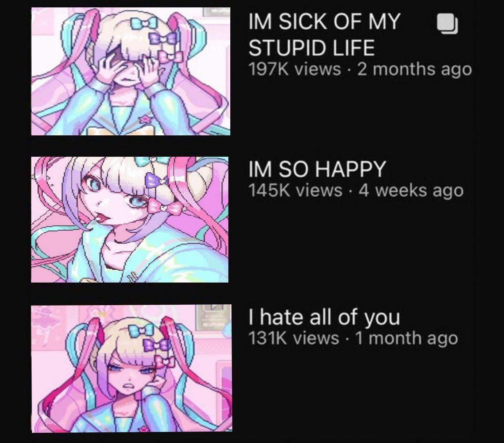Open the blue-eyed girl close-up thumbnail
The image size is (504, 443).
[130, 219]
